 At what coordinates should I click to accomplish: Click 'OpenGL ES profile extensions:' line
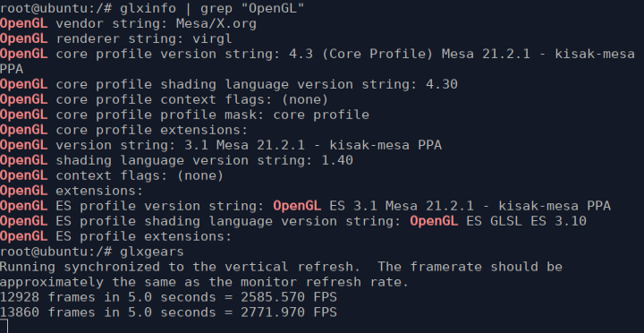tap(115, 236)
